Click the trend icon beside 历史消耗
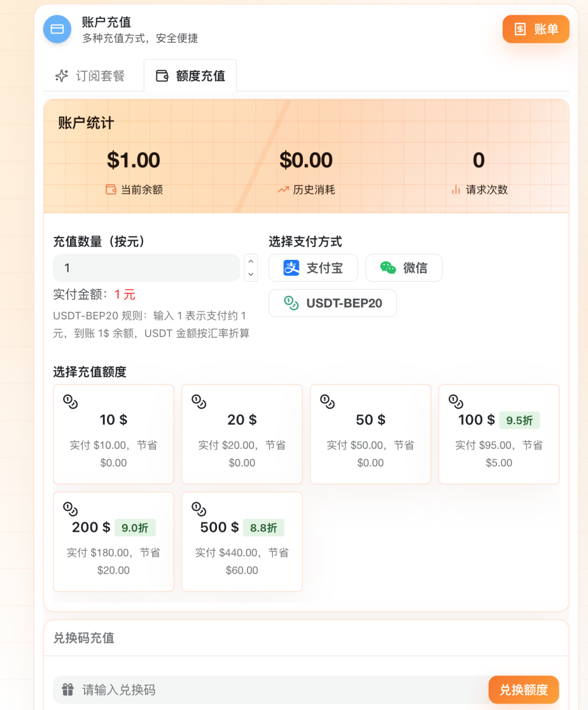The width and height of the screenshot is (588, 710). [x=283, y=189]
